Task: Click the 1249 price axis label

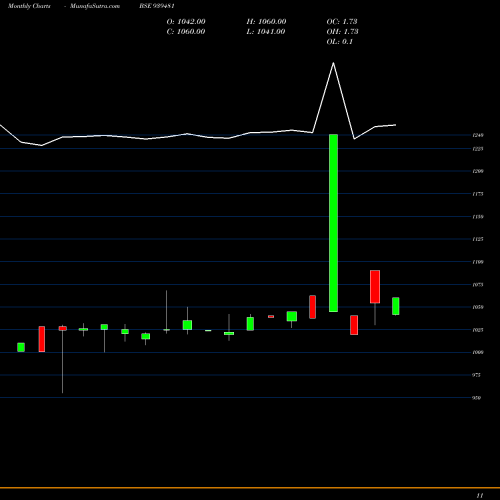Action: (x=478, y=135)
